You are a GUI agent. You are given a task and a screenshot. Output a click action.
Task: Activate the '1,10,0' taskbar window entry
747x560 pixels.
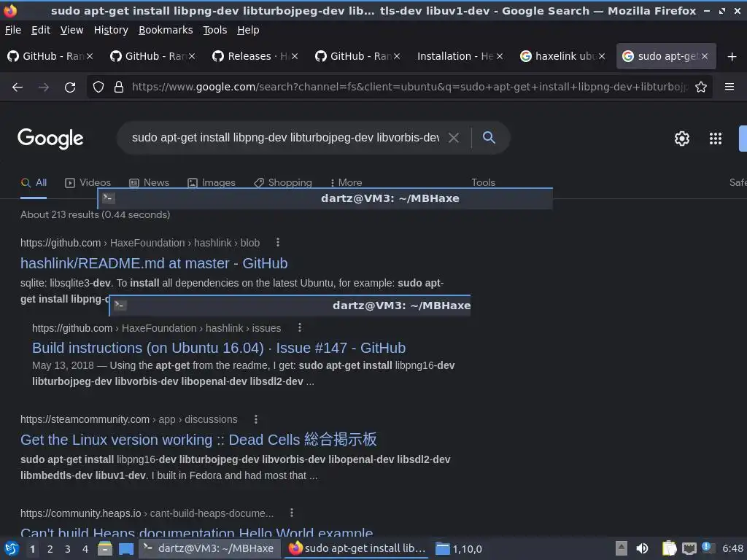click(460, 548)
